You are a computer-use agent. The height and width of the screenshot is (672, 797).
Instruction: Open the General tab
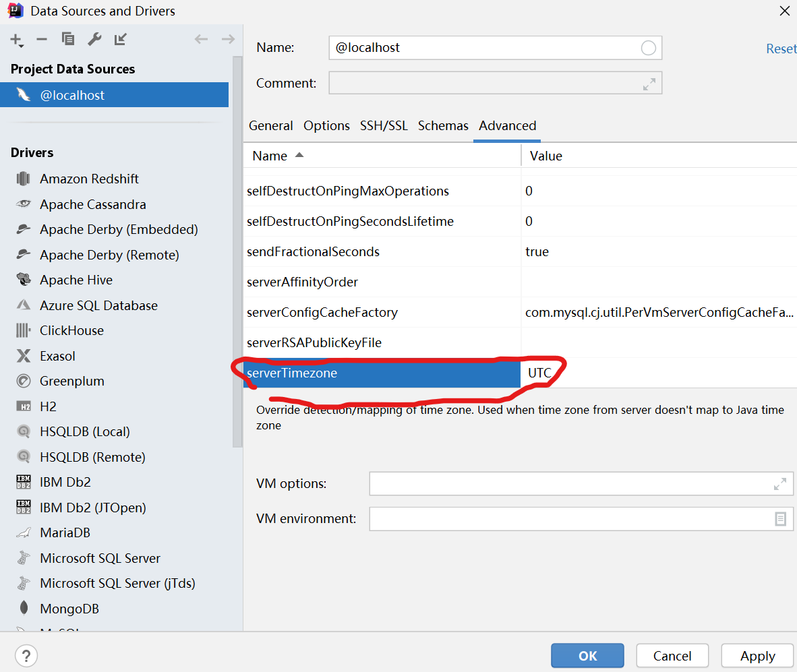pos(270,125)
